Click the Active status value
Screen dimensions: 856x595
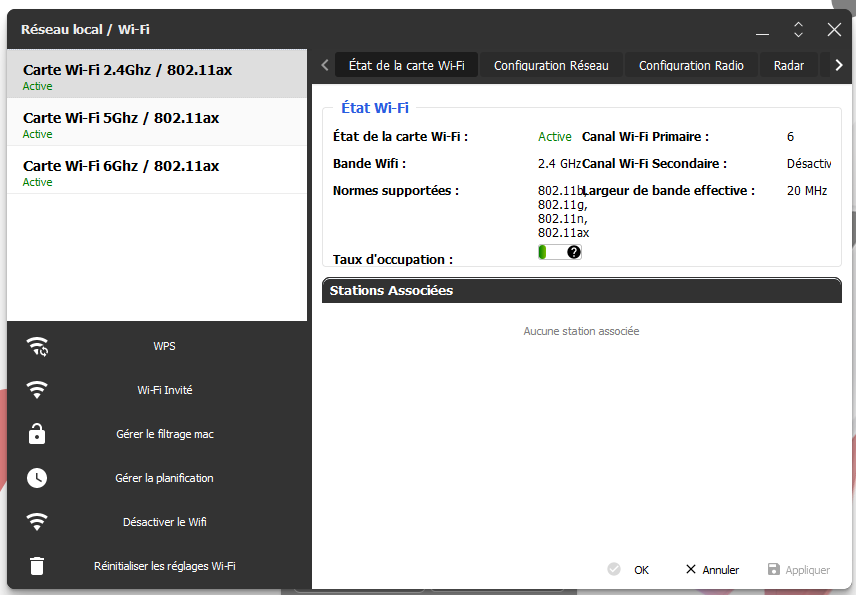tap(554, 136)
